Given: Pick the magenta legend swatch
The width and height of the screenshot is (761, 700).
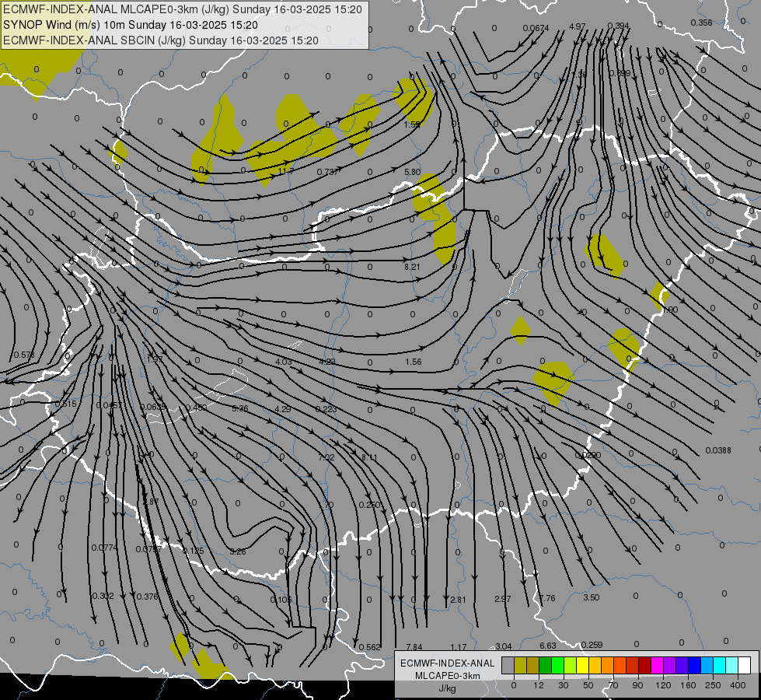Looking at the screenshot, I should click(657, 665).
